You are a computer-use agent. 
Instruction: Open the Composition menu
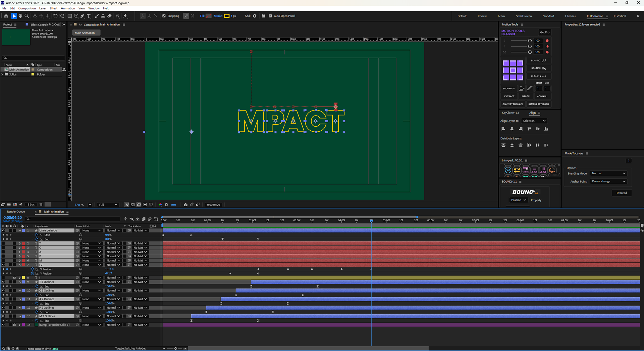point(27,8)
